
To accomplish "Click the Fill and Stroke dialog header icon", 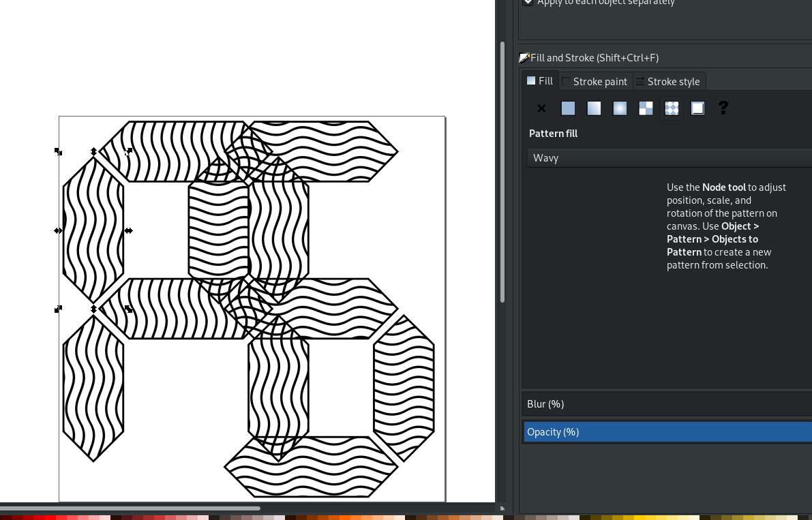I will (x=524, y=57).
